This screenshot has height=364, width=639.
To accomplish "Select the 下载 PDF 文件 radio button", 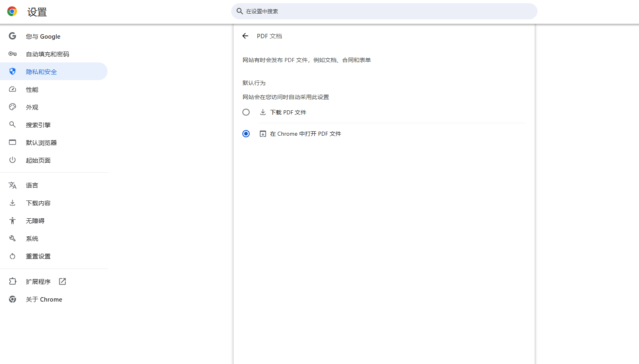I will coord(246,112).
